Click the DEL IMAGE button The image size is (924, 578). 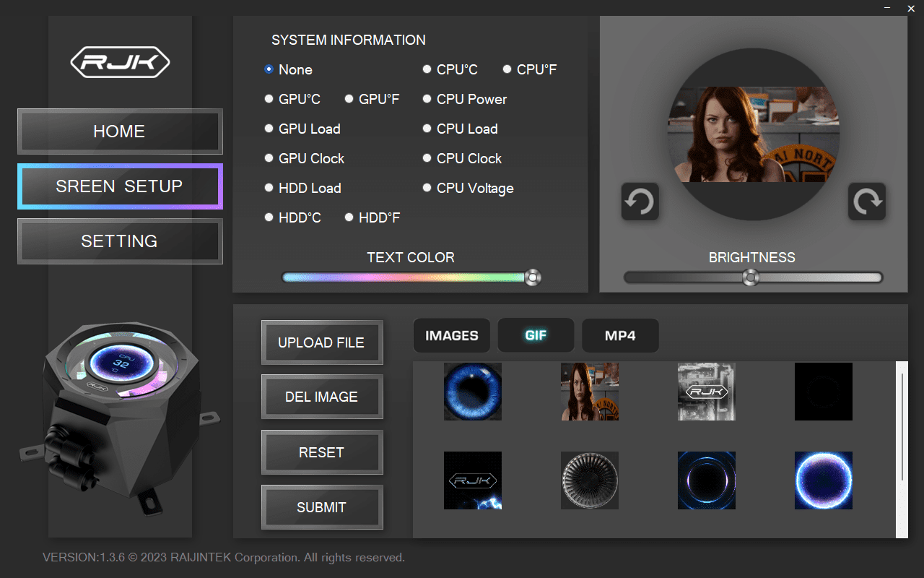point(322,397)
